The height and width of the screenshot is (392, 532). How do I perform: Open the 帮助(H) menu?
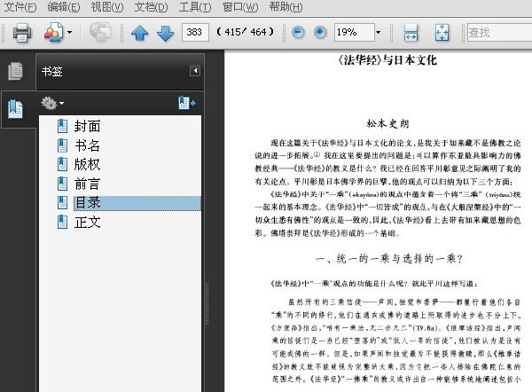[286, 7]
